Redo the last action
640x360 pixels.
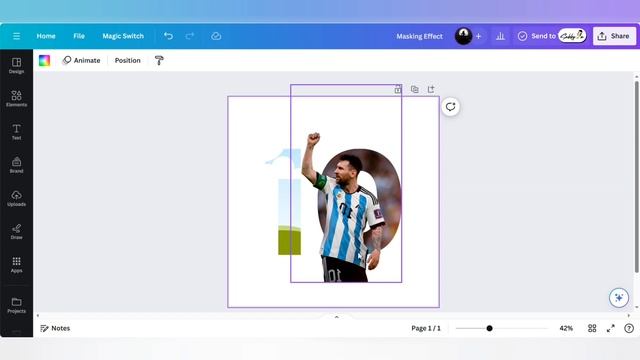coord(189,36)
